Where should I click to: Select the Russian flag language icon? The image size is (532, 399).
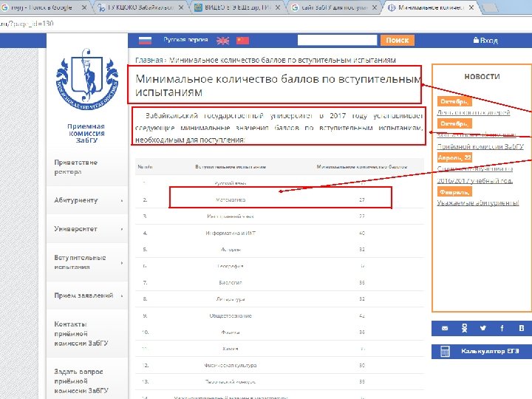coord(145,41)
